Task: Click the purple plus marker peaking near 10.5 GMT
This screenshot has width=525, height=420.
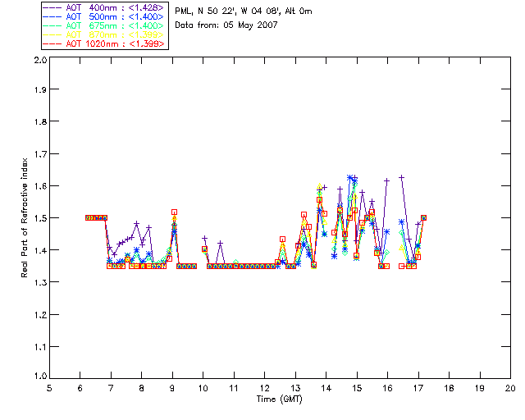Action: coord(220,243)
